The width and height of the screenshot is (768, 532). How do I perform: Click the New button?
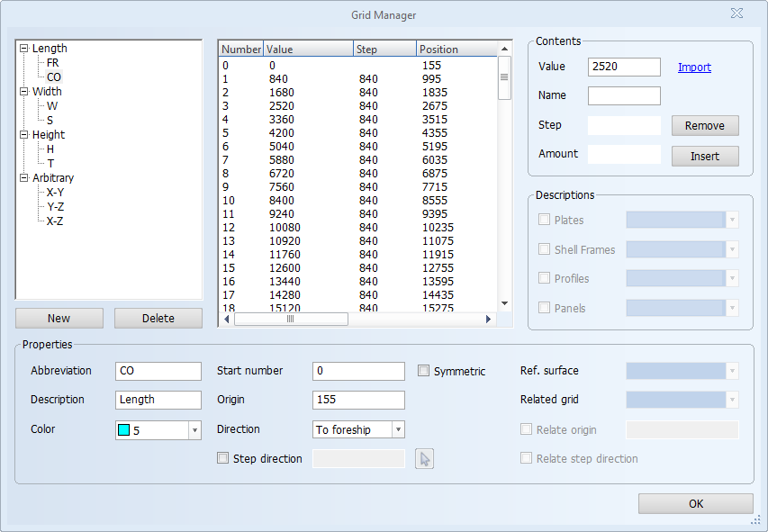tap(59, 318)
